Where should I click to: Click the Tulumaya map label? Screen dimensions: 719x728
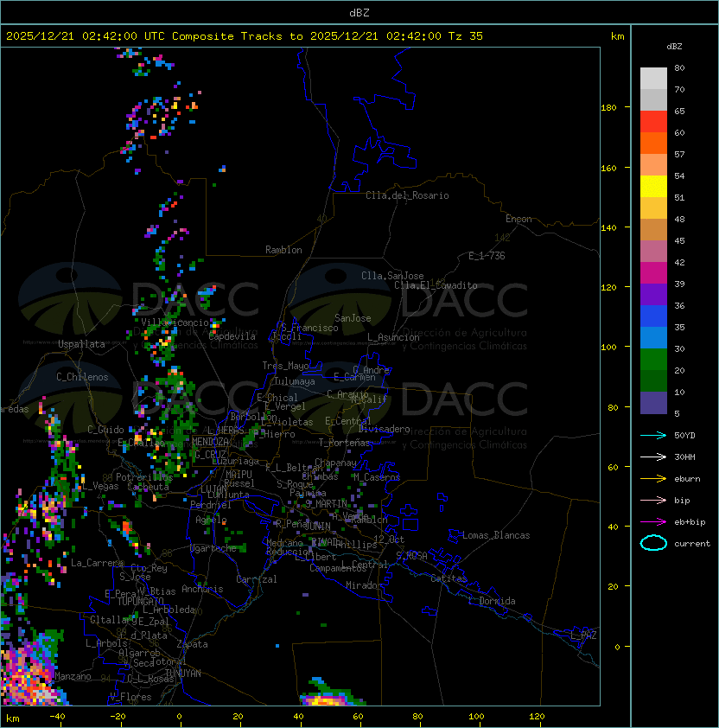tap(295, 381)
